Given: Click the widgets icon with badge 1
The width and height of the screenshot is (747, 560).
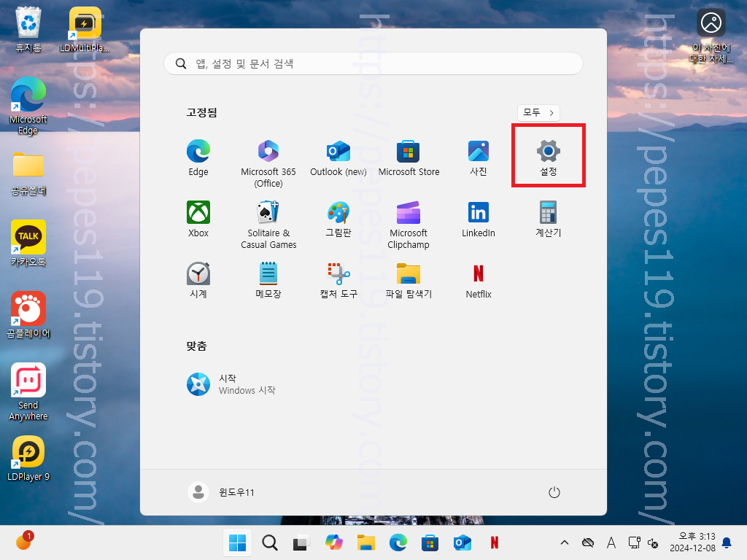Looking at the screenshot, I should [24, 542].
